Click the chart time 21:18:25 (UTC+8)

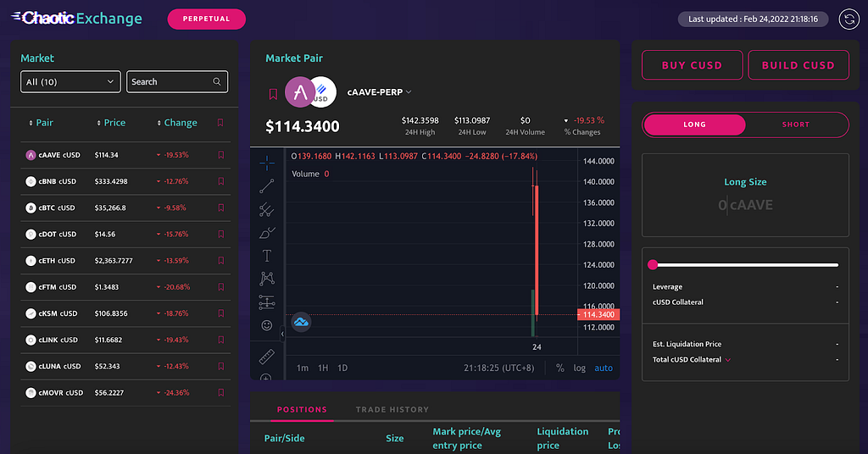(498, 368)
